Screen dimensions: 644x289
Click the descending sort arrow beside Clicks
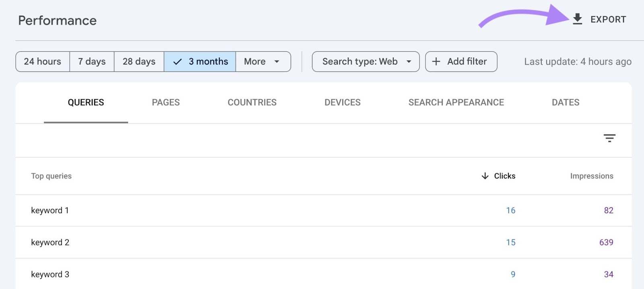pos(485,176)
